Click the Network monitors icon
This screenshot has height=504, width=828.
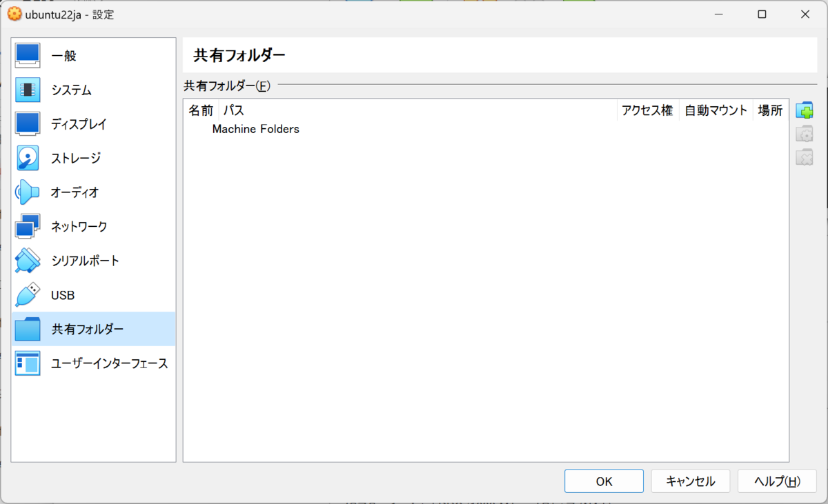pyautogui.click(x=28, y=226)
